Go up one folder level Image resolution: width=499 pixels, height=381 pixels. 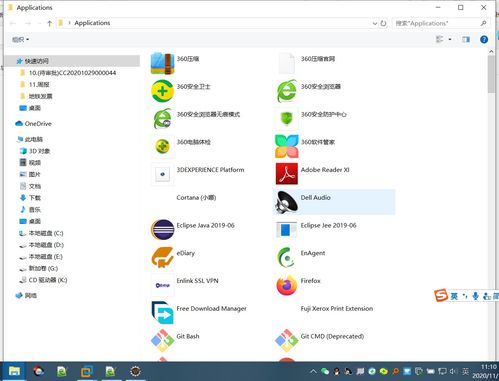(x=50, y=23)
